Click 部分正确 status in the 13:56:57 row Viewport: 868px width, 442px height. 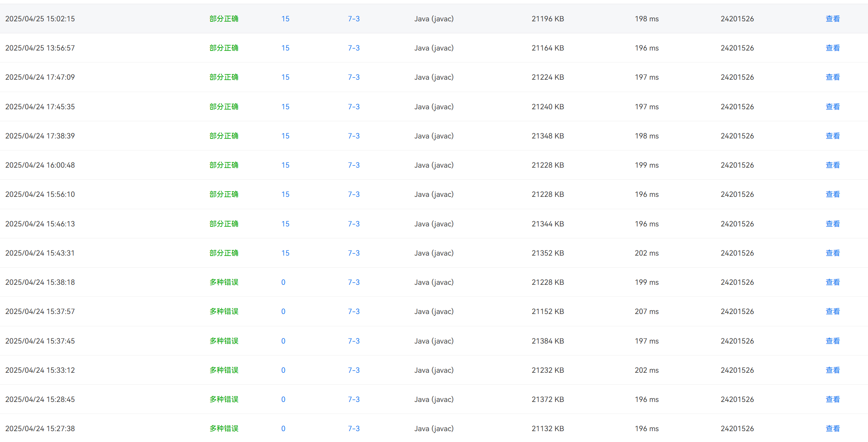pos(224,48)
